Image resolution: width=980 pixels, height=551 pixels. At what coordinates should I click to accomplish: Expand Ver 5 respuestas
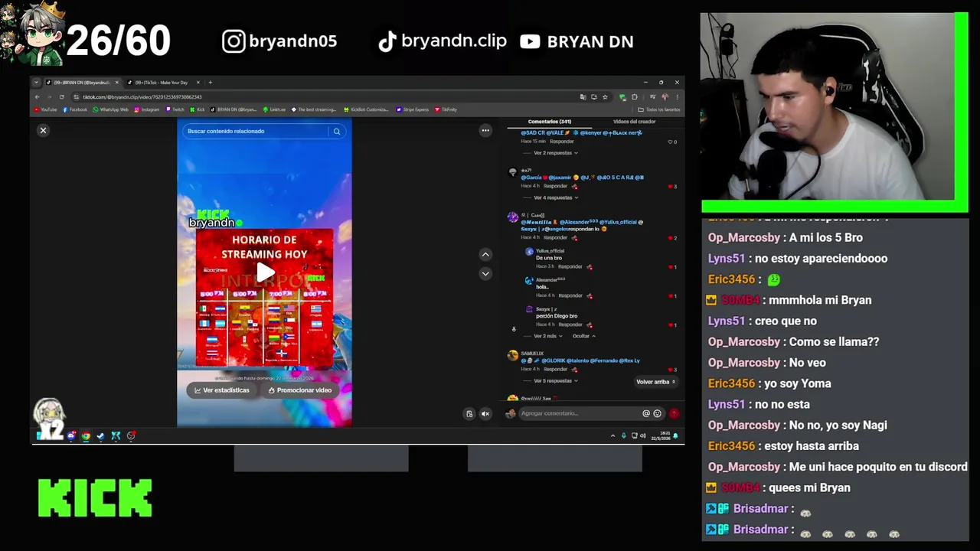click(x=555, y=380)
